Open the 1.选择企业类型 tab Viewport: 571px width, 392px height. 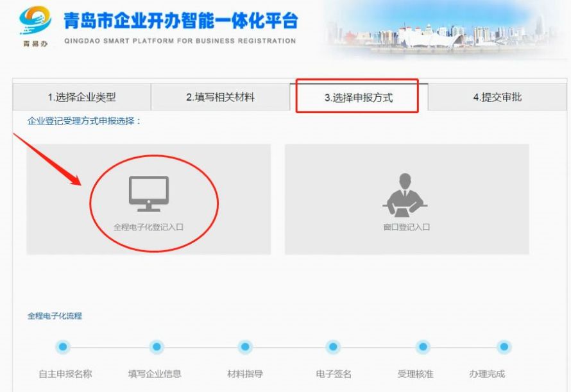81,98
